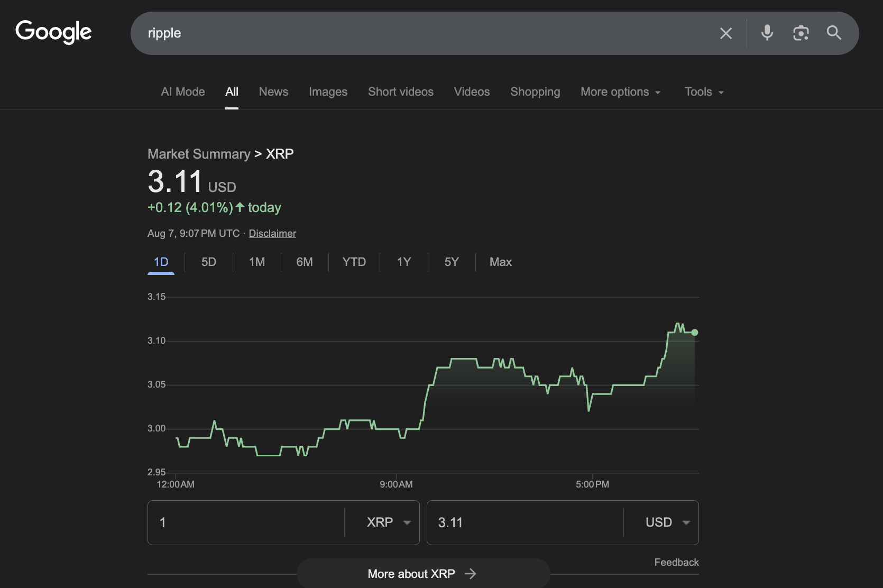Start voice search with the microphone icon
This screenshot has width=883, height=588.
point(767,33)
